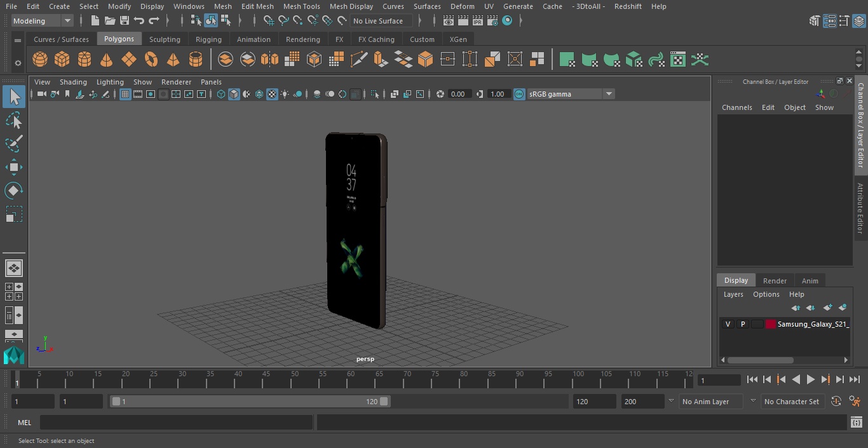Open the shelf settings gear icon
Image resolution: width=868 pixels, height=448 pixels.
tap(18, 62)
